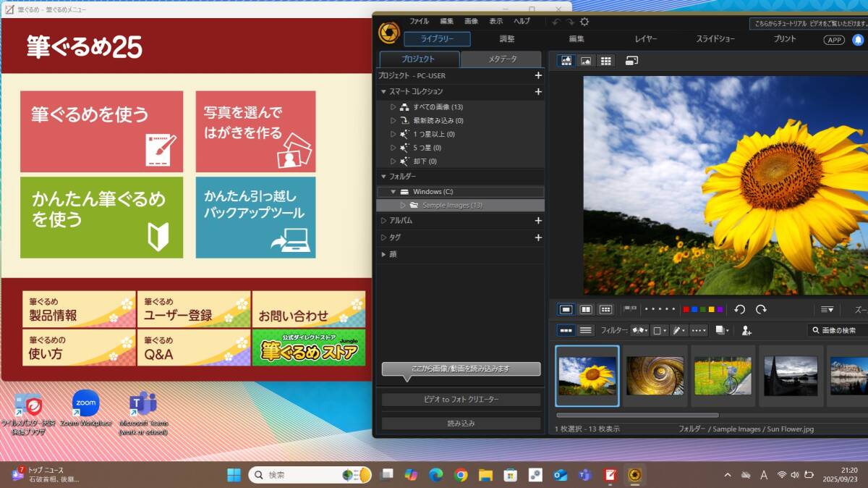Apply yellow color label
This screenshot has height=488, width=868.
pos(712,309)
